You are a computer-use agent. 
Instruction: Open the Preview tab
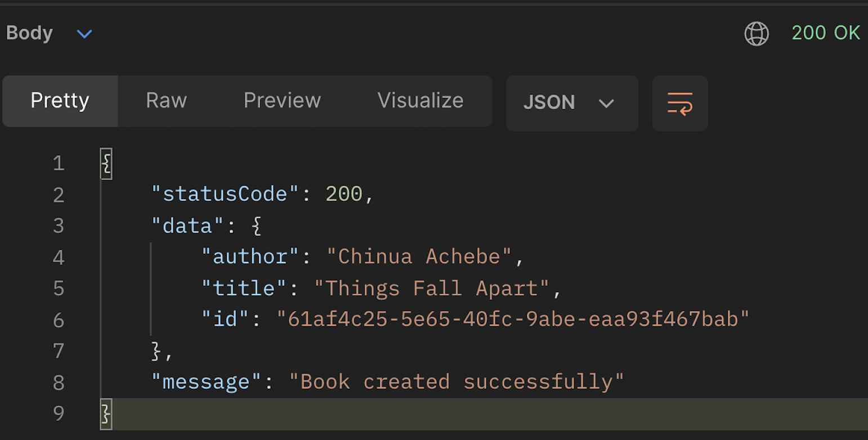(282, 101)
